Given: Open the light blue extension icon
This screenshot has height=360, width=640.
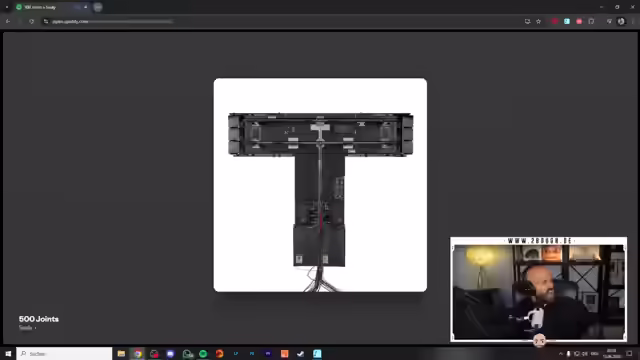Looking at the screenshot, I should pyautogui.click(x=567, y=21).
